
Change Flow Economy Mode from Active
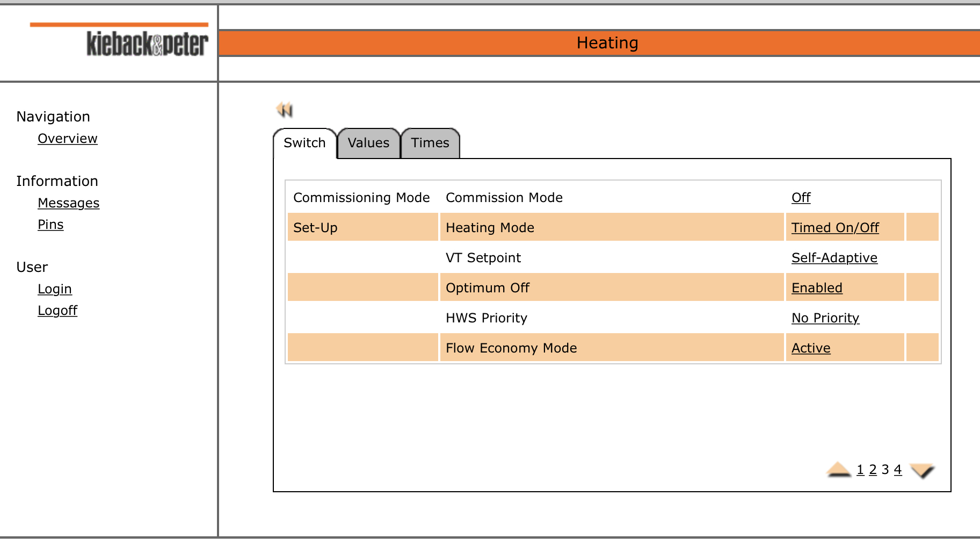coord(810,348)
